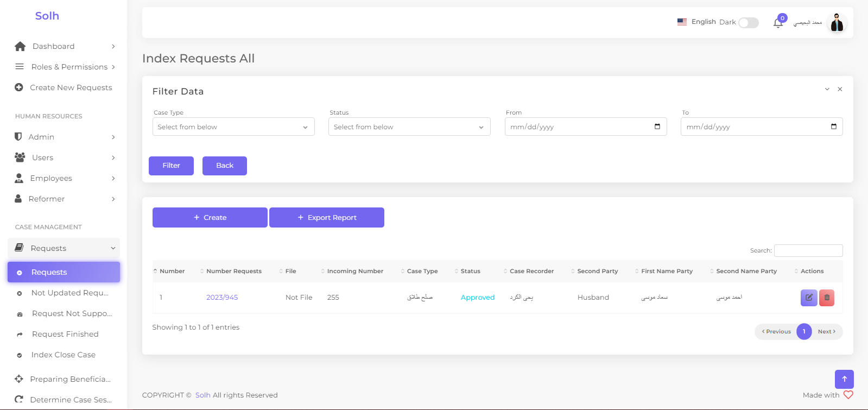Click the edit icon in the table row

click(808, 298)
